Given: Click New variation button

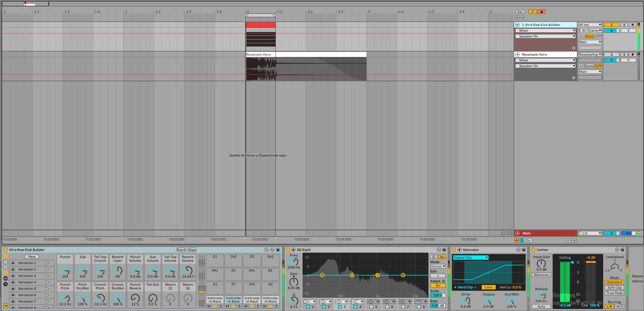Looking at the screenshot, I should point(32,257).
